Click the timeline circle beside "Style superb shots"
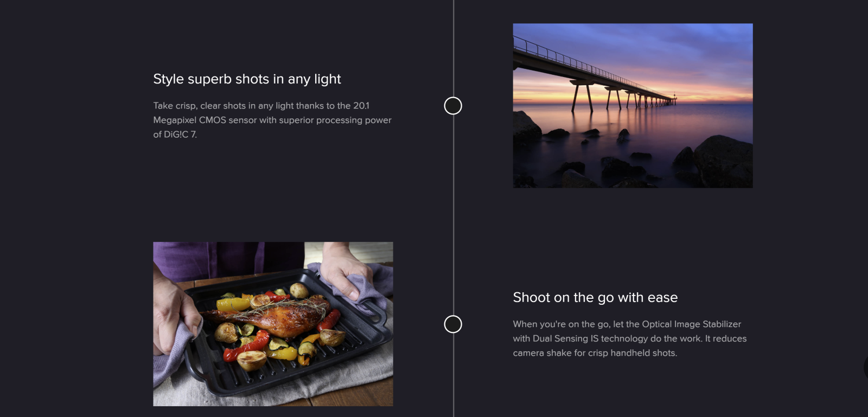The width and height of the screenshot is (868, 417). (453, 106)
